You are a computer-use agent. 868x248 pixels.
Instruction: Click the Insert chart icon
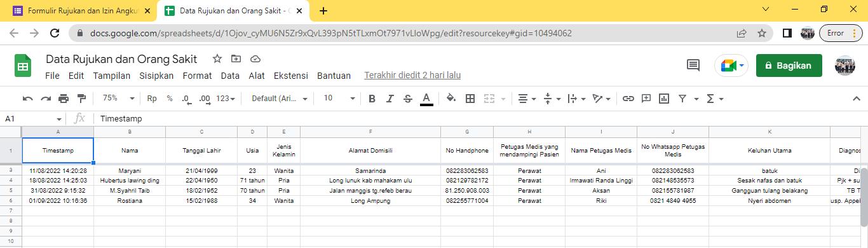(x=664, y=99)
